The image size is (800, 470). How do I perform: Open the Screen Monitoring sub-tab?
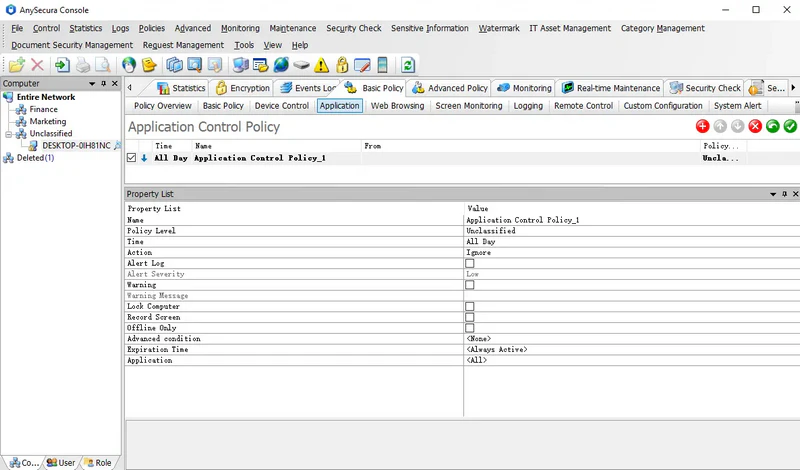point(469,106)
